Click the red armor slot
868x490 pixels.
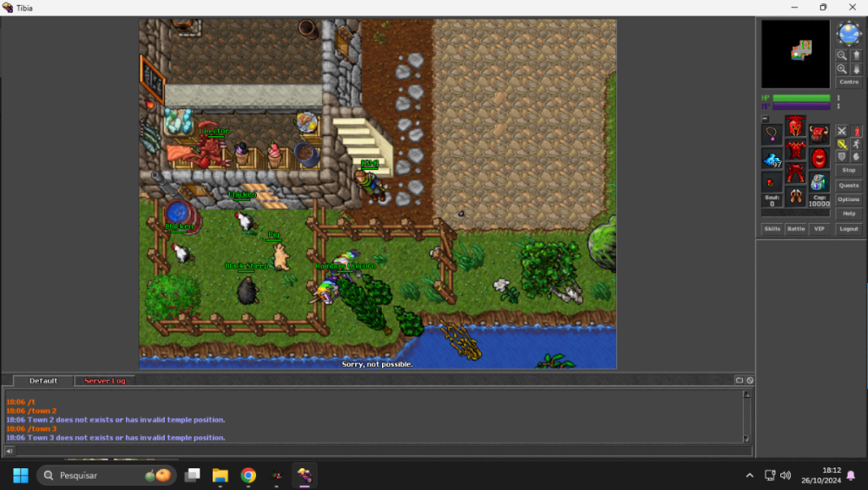tap(795, 151)
